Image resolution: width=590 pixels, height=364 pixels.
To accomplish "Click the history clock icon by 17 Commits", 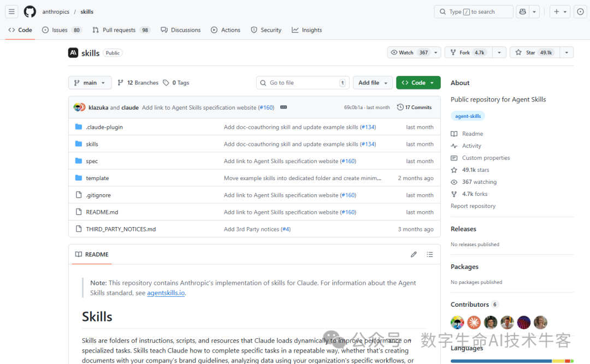I will pos(400,107).
